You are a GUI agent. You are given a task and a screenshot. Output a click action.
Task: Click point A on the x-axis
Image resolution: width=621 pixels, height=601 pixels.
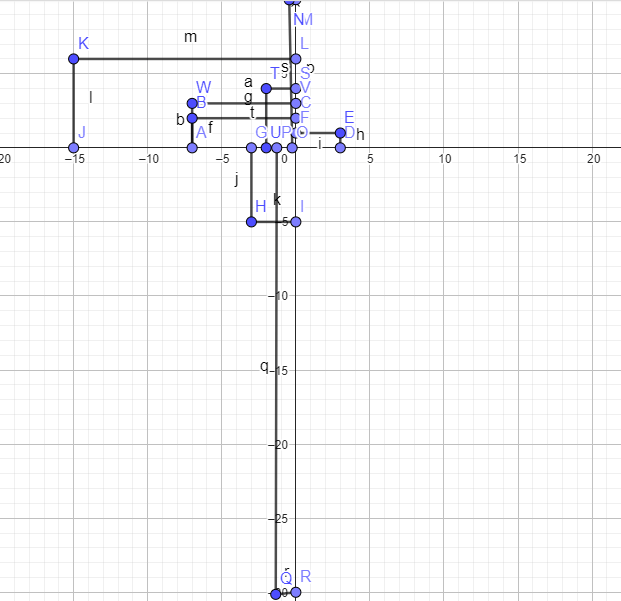[192, 148]
